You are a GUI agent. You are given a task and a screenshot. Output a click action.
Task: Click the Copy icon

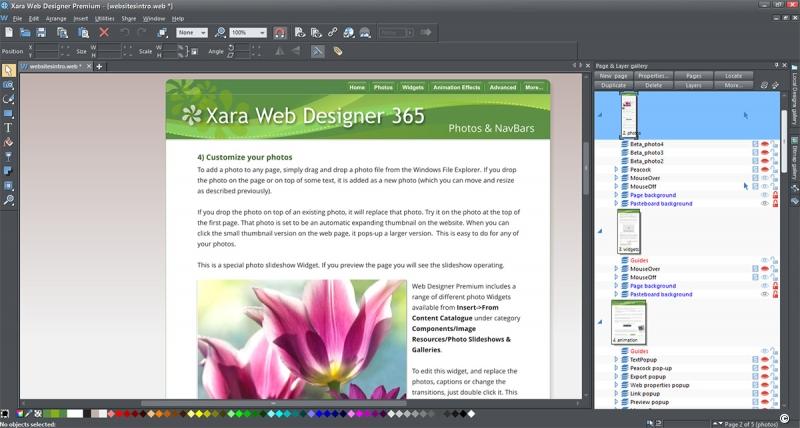coord(62,33)
